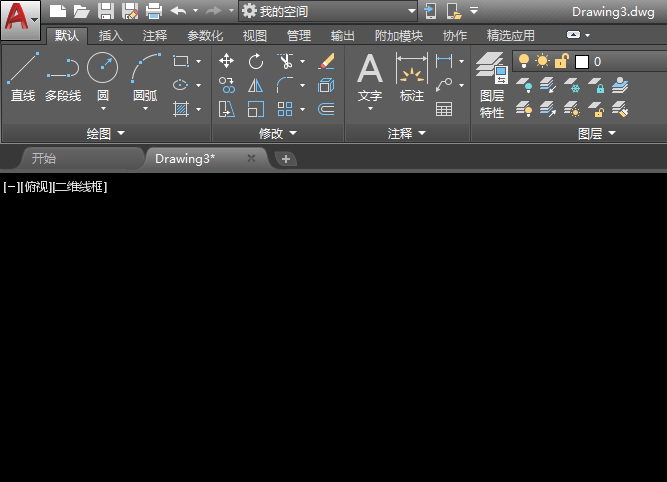The image size is (667, 482).
Task: Click the new drawing tab plus button
Action: coord(285,159)
